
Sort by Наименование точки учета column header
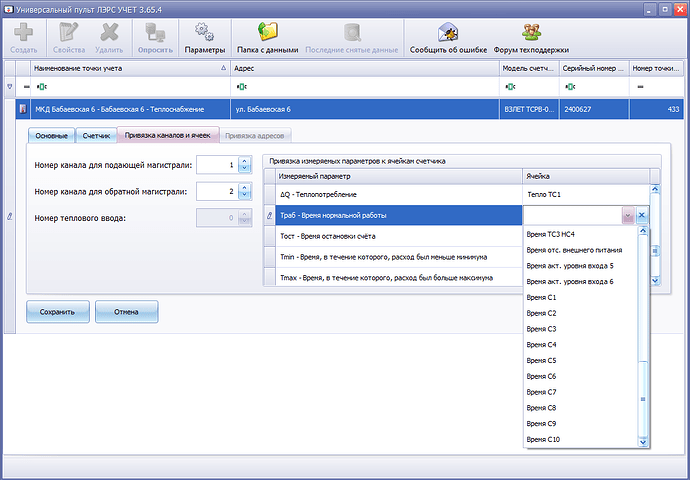pos(129,69)
